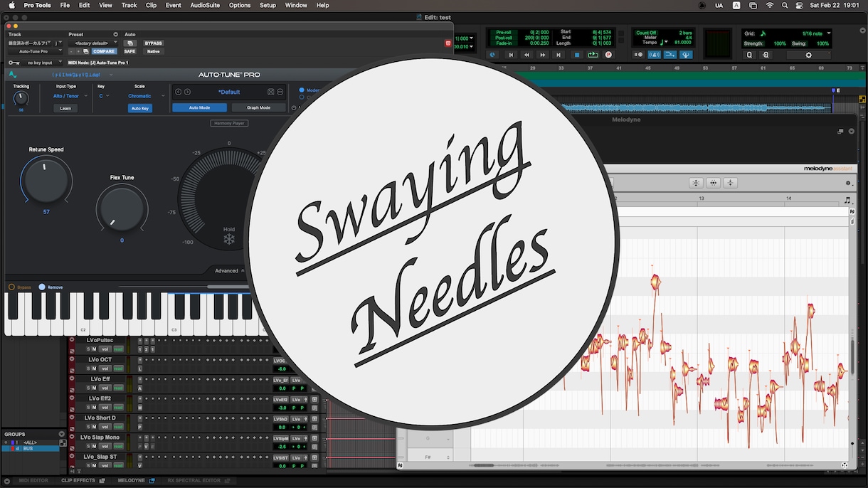
Task: Switch to the MELODYNE tab
Action: 132,481
